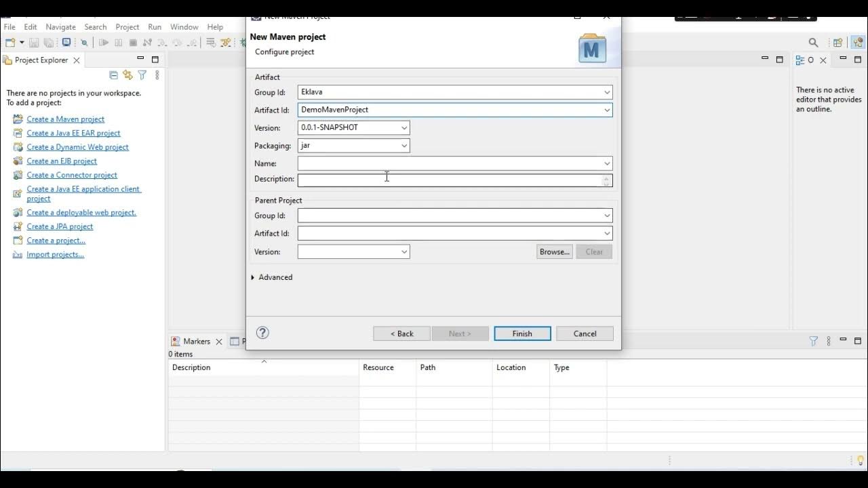Collapse All in Project Explorer
The height and width of the screenshot is (488, 868).
113,75
